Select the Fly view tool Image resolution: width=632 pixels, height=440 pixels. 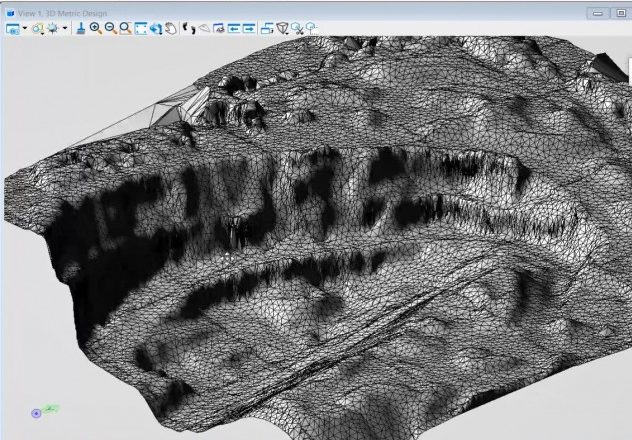[203, 29]
